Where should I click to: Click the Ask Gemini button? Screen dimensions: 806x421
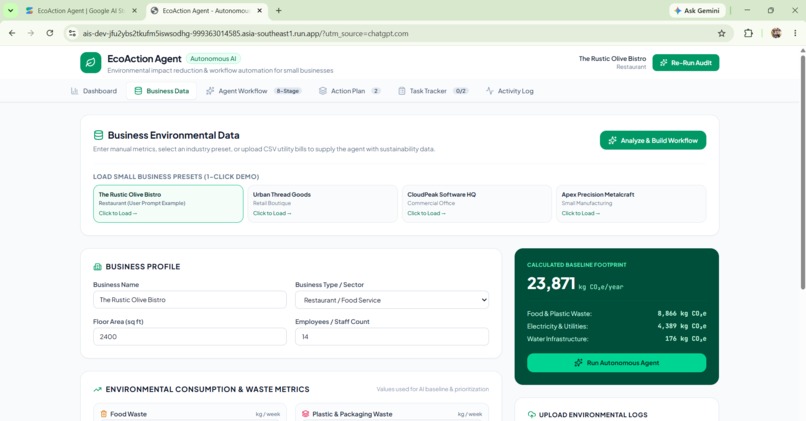click(697, 10)
